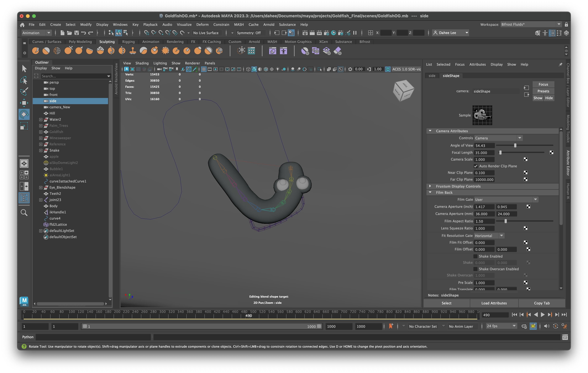The image size is (588, 373).
Task: Click the Load Attributes button
Action: [494, 303]
